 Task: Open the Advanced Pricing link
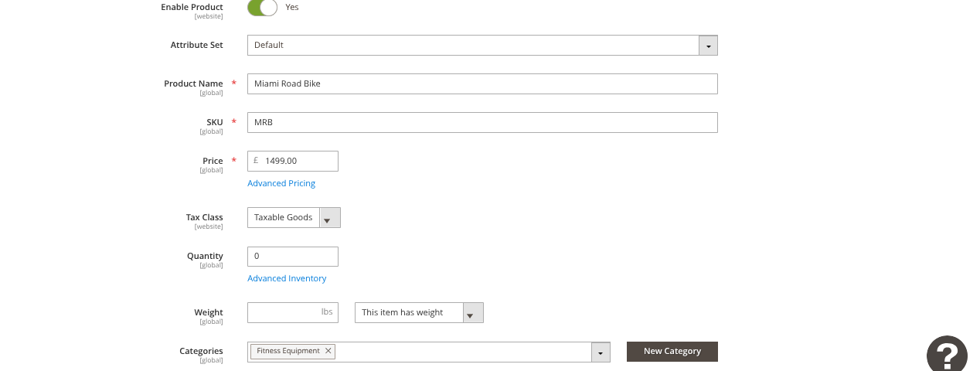281,183
